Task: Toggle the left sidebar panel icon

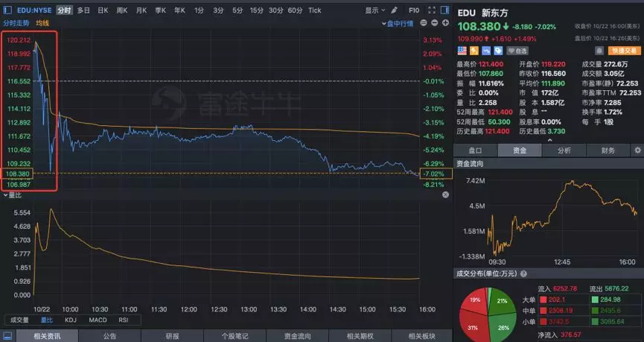Action: [7, 10]
